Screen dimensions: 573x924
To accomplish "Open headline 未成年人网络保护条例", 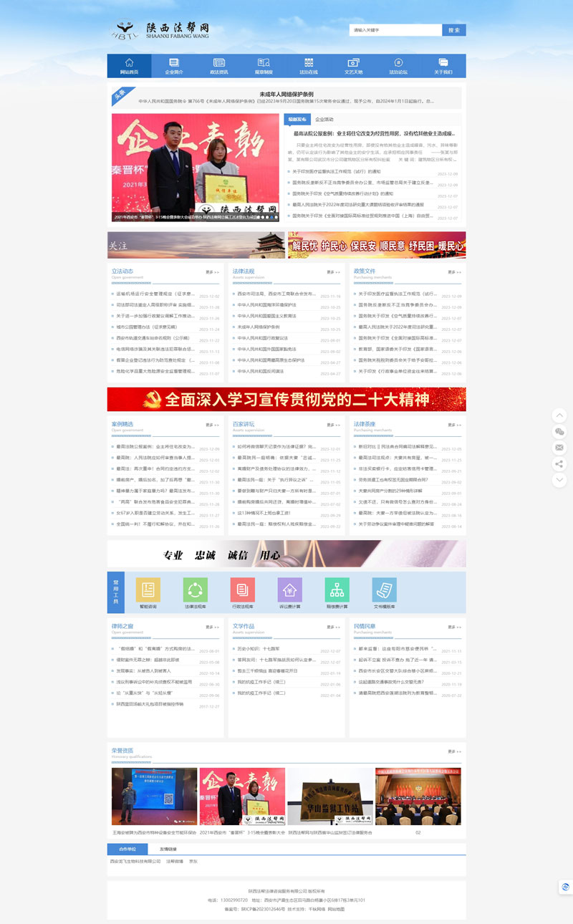I will [x=286, y=94].
